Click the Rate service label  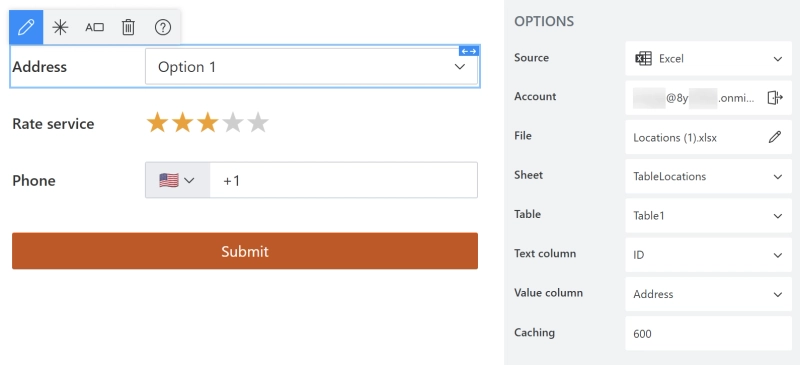click(x=54, y=124)
